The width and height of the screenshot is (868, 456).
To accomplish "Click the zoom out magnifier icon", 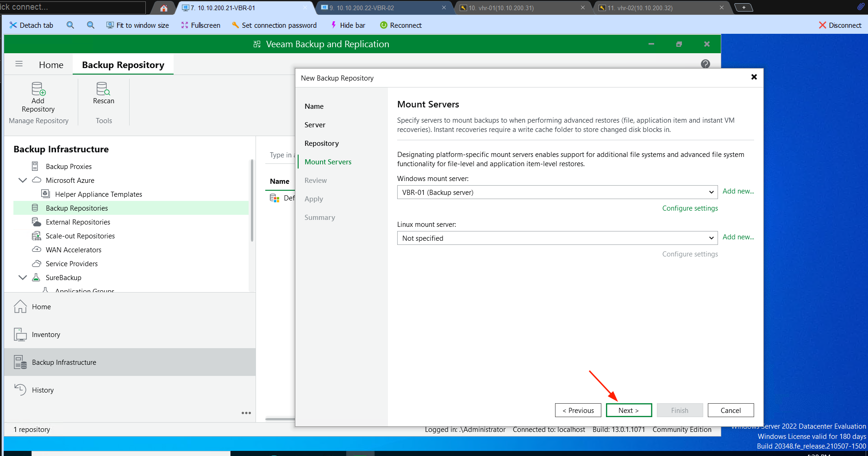I will [91, 25].
